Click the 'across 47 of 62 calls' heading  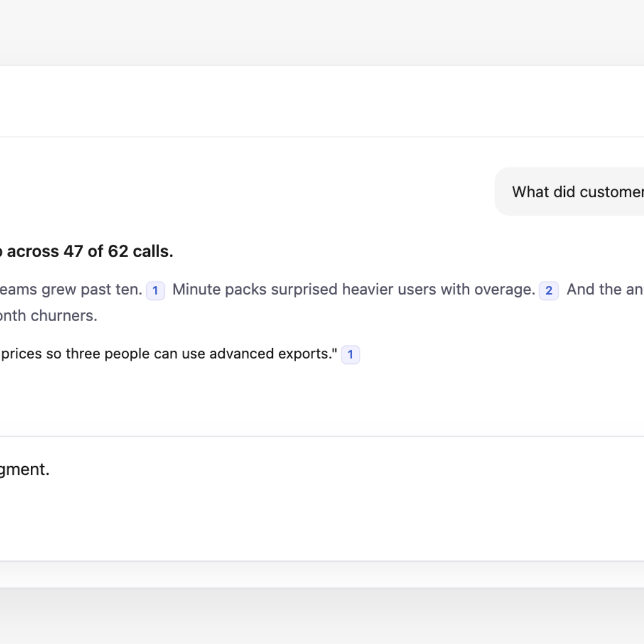(x=90, y=251)
